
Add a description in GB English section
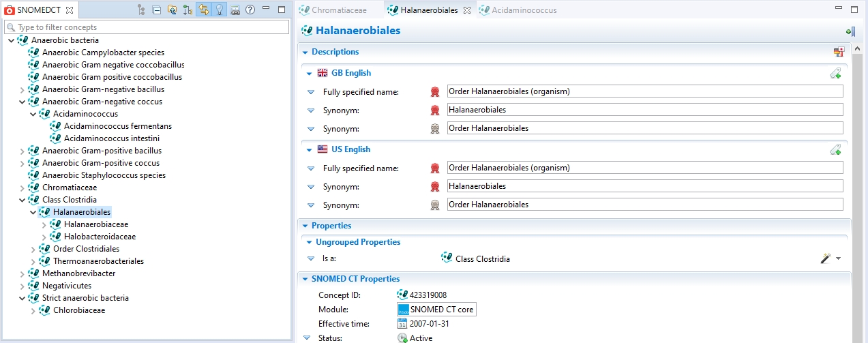point(835,74)
